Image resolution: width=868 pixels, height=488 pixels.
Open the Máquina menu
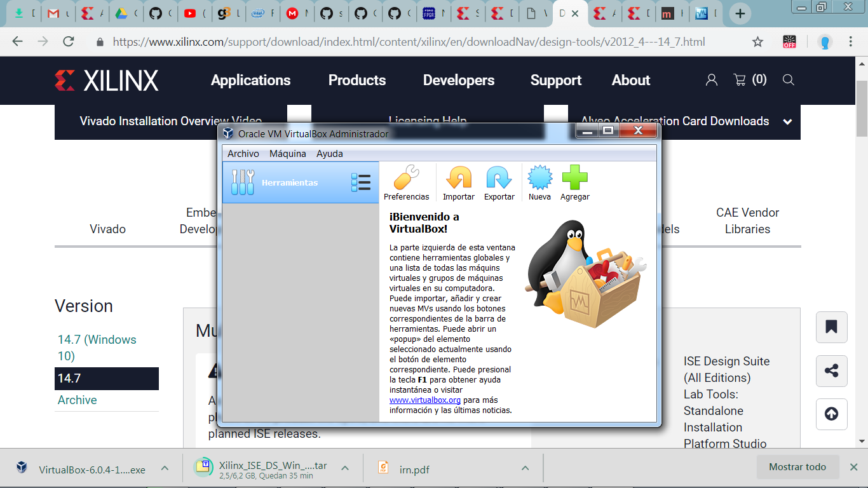[287, 154]
